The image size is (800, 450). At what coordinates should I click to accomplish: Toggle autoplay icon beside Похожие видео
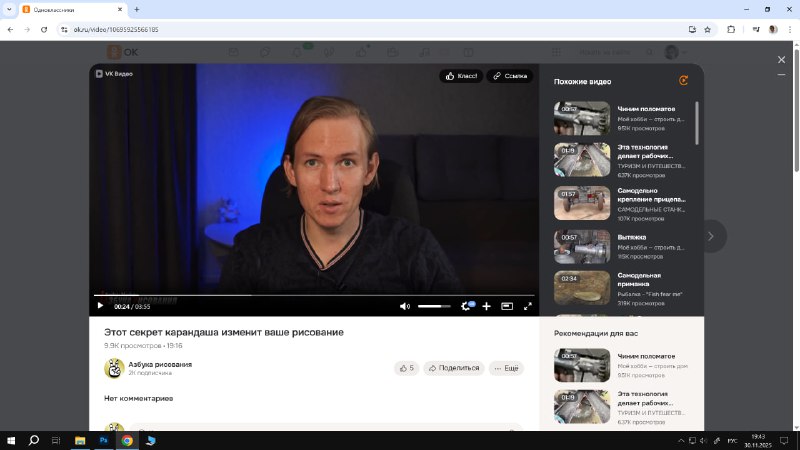click(683, 81)
